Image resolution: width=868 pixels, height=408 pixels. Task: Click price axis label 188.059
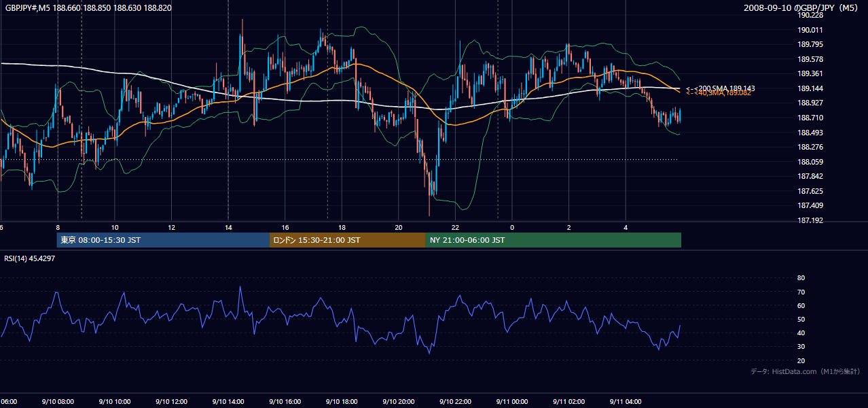point(810,162)
